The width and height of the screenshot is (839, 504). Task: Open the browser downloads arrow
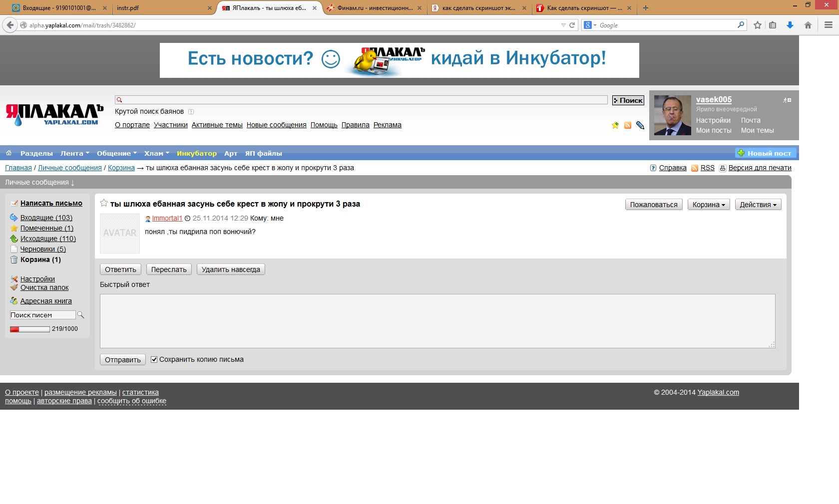(790, 25)
